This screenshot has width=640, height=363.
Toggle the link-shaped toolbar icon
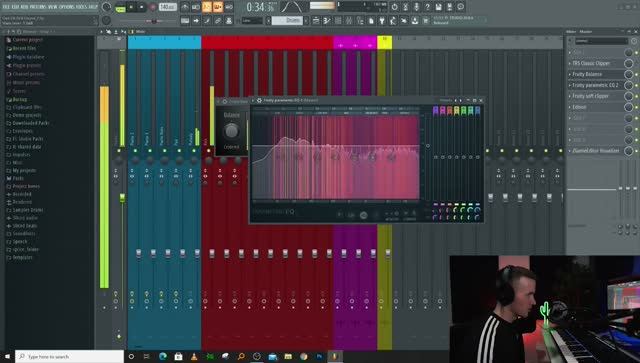(x=218, y=20)
